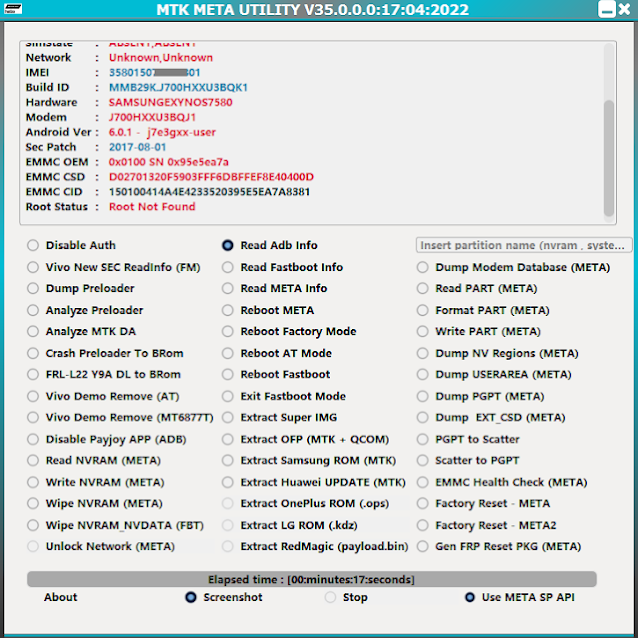Screen dimensions: 638x638
Task: Choose Dump NV Regions (META)
Action: tap(423, 353)
